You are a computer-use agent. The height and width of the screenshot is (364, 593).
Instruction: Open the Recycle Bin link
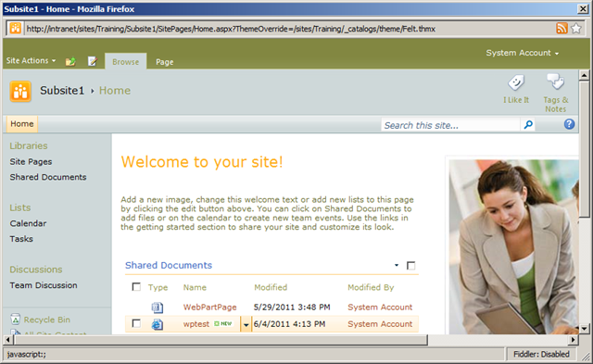[47, 320]
